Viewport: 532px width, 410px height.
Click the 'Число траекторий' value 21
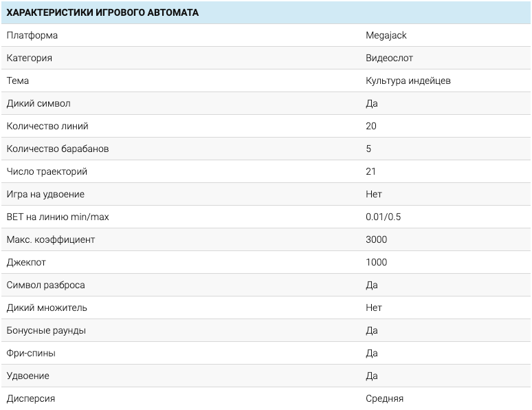[371, 171]
